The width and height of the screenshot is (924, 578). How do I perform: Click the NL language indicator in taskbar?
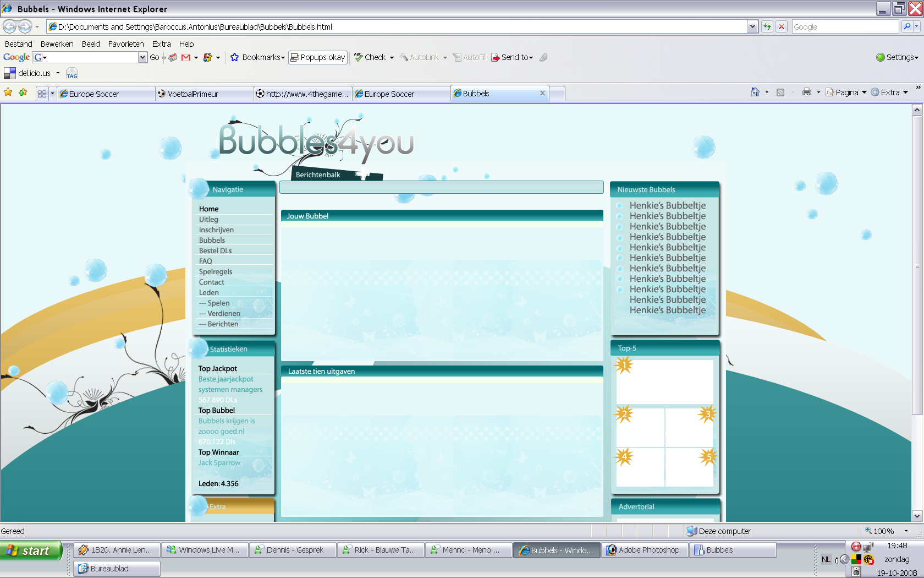tap(826, 559)
